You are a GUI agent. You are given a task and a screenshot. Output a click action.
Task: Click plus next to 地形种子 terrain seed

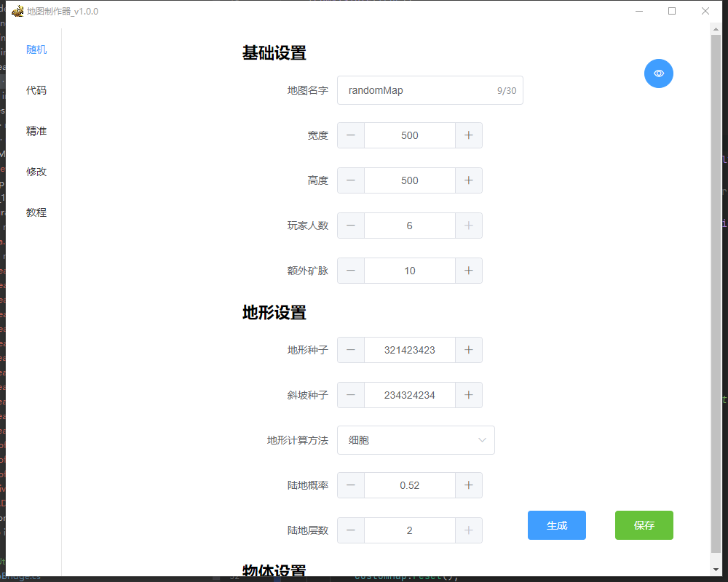(468, 350)
